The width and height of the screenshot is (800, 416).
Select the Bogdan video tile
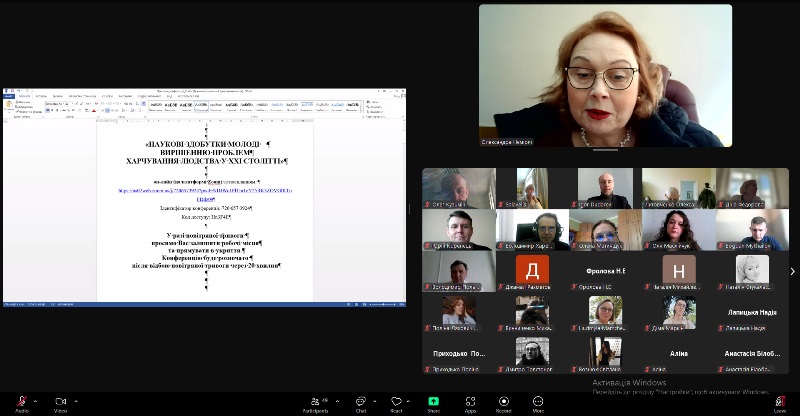(x=752, y=230)
